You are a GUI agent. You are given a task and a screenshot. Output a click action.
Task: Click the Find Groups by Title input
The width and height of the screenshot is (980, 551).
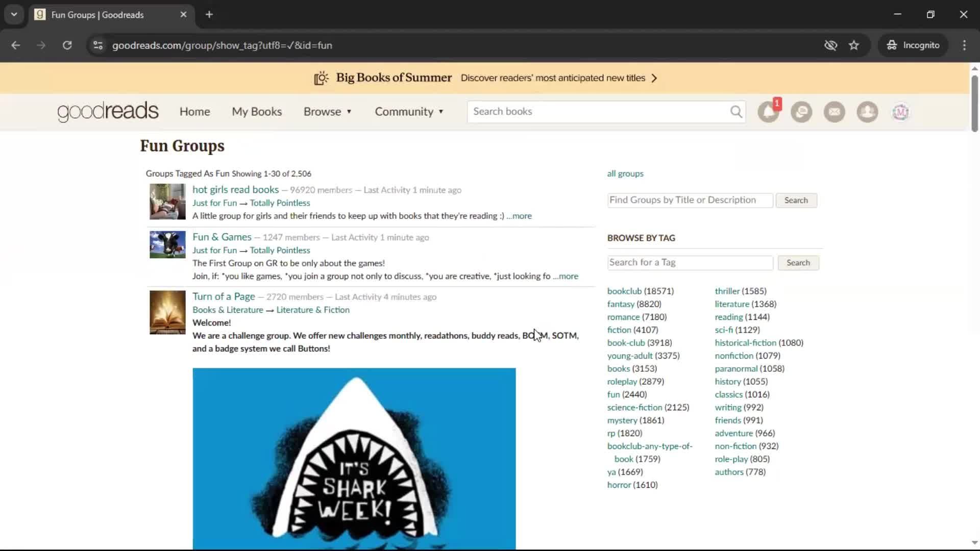690,200
